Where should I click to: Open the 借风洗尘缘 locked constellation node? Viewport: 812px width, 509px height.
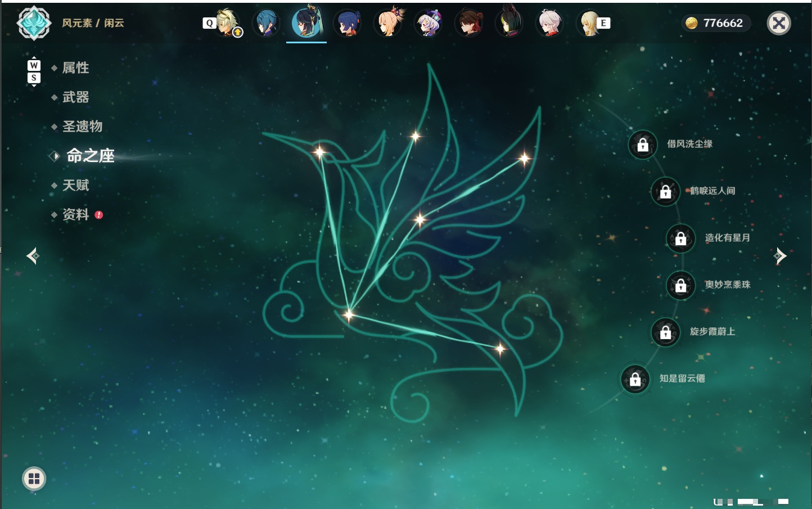point(643,145)
